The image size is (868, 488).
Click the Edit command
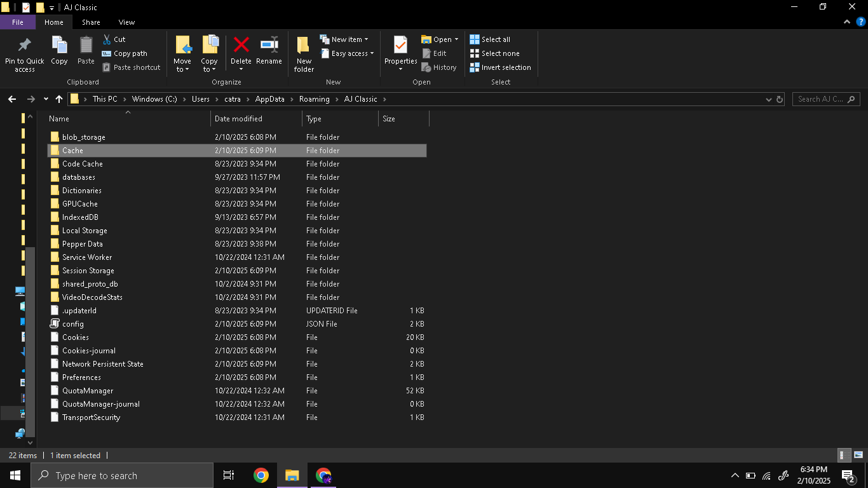tap(435, 53)
